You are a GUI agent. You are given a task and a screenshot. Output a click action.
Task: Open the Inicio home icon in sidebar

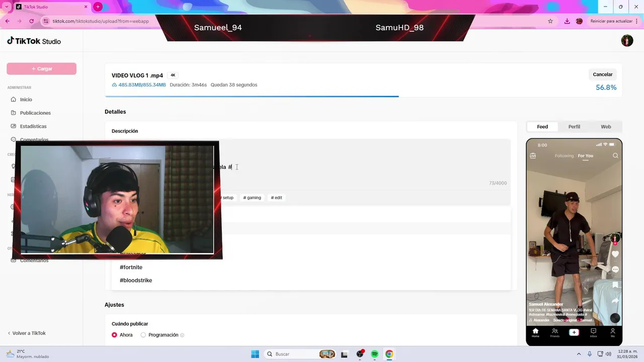click(14, 100)
